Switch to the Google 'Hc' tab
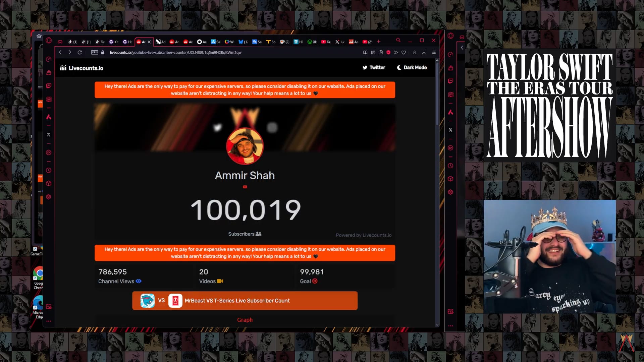The height and width of the screenshot is (362, 644). pos(127,42)
